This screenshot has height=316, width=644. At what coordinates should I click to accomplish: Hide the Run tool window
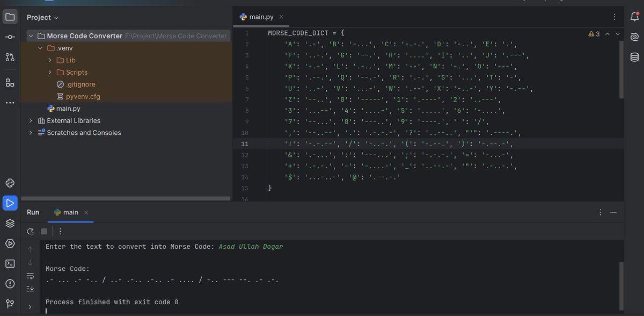(x=613, y=212)
